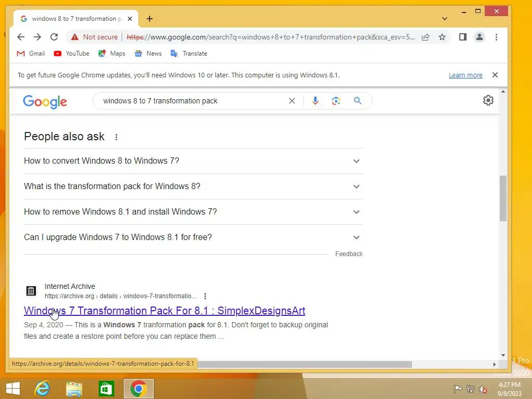This screenshot has width=532, height=399.
Task: Go to the Google logo homepage
Action: click(x=45, y=101)
